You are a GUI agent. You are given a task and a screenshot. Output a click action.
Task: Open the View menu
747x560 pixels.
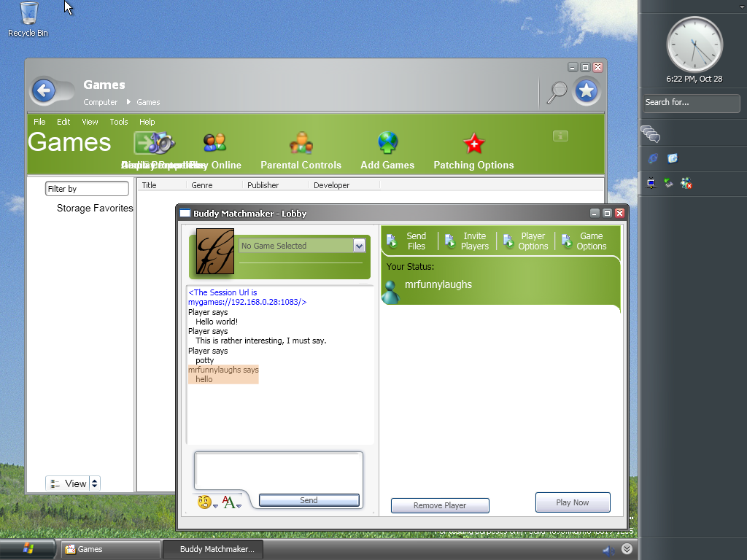pos(90,122)
